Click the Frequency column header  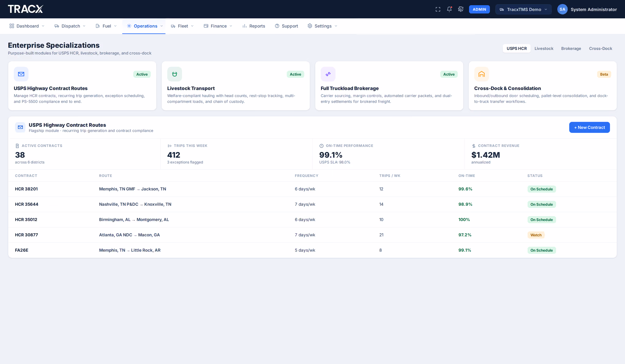tap(306, 176)
